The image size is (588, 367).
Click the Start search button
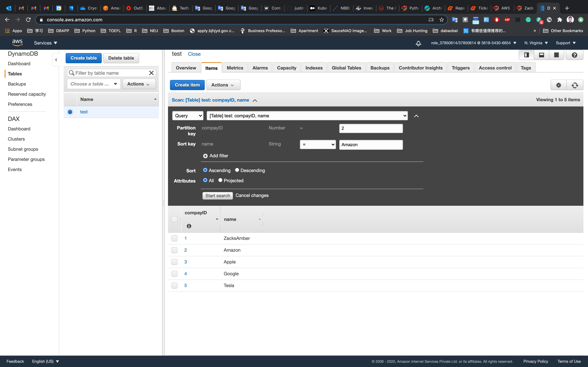tap(217, 196)
